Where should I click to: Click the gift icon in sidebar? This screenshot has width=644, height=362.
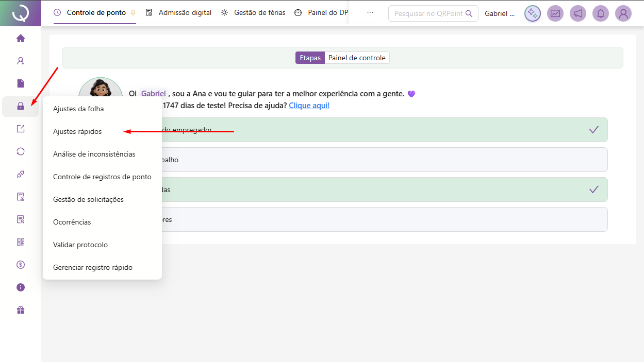pos(21,310)
